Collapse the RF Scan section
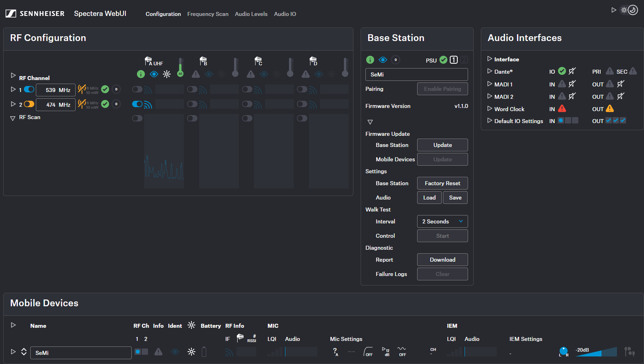 (x=13, y=118)
